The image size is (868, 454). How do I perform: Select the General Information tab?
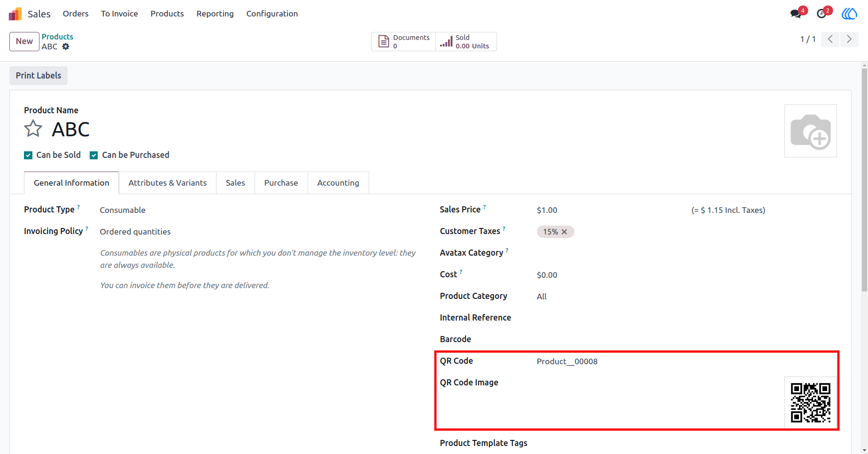coord(71,183)
